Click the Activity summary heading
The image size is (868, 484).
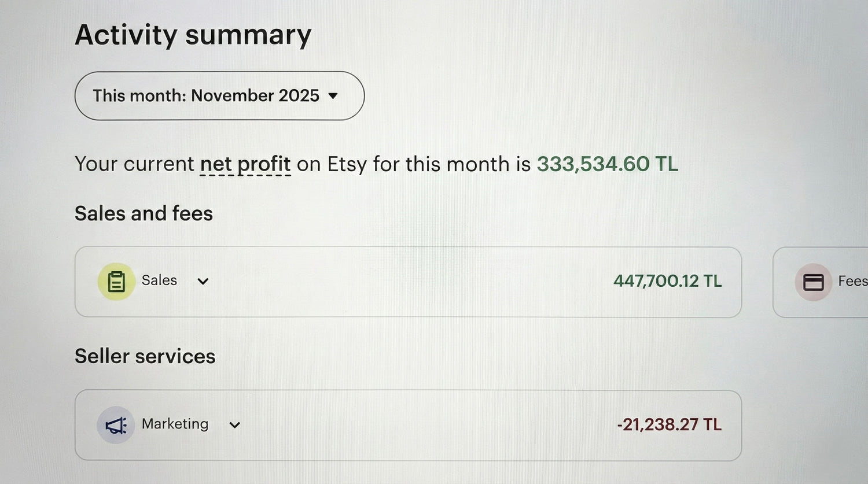193,35
